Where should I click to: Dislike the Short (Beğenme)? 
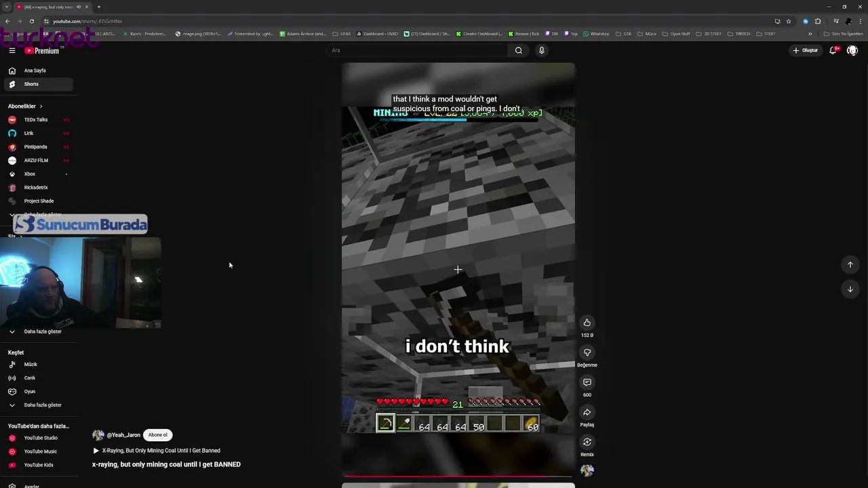click(x=587, y=352)
